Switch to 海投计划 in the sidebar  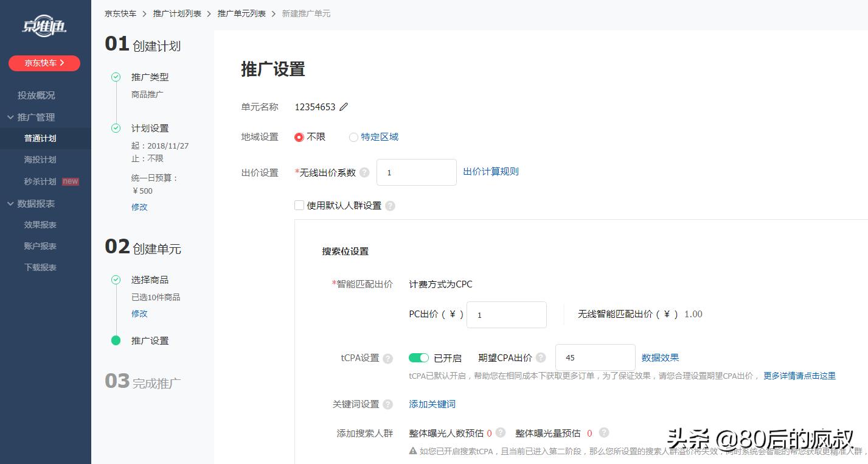41,160
